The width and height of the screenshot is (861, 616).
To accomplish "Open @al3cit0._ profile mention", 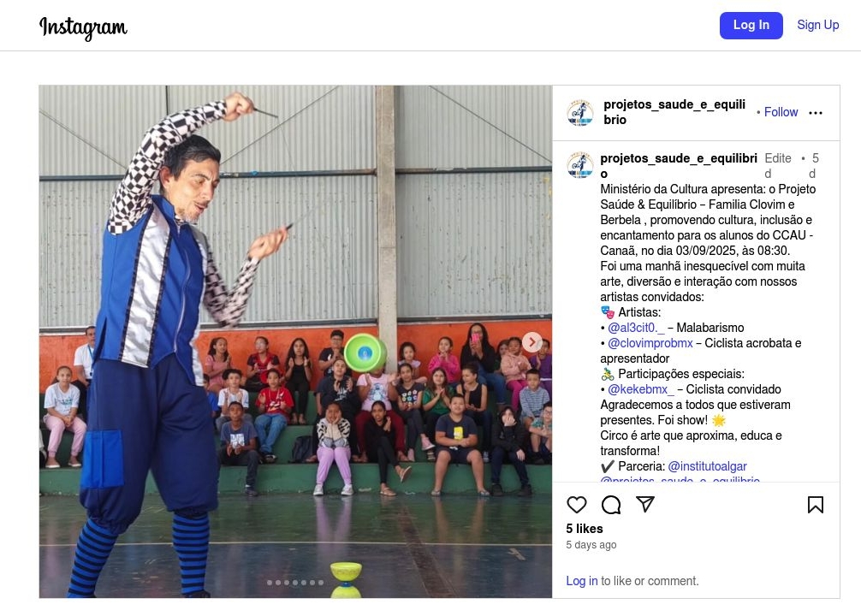I will [x=635, y=328].
